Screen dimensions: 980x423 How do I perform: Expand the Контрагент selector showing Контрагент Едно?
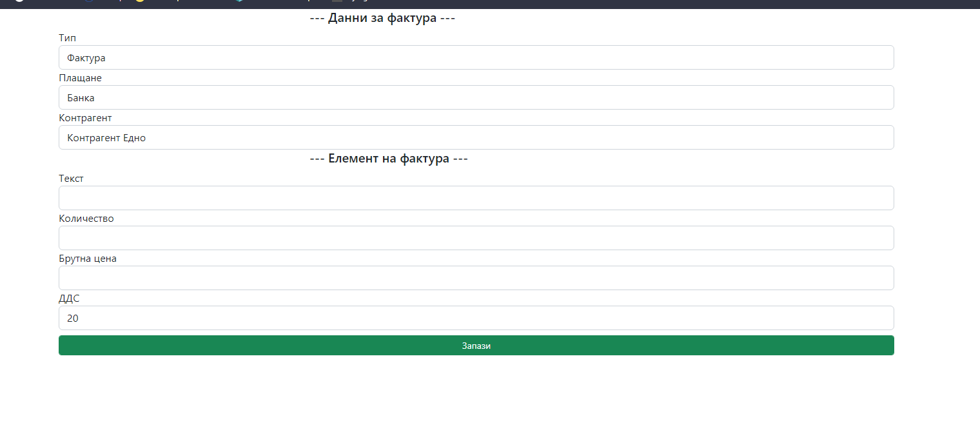coord(476,137)
